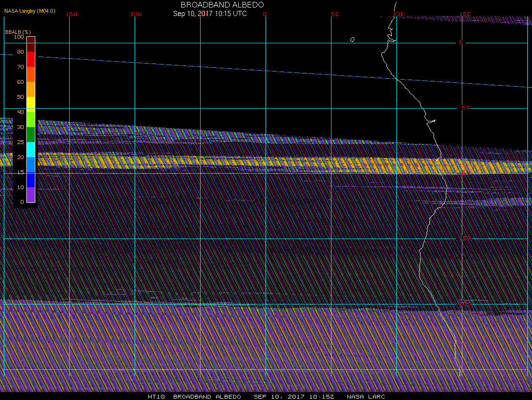The width and height of the screenshot is (532, 400).
Task: Click the 5S latitude label
Action: point(466,108)
